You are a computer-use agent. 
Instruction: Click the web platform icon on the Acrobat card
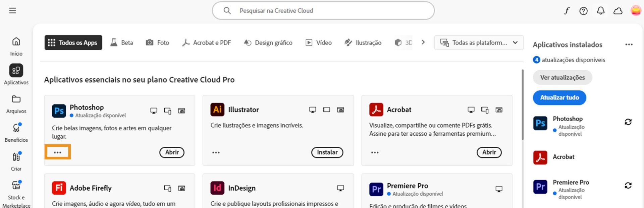coord(499,110)
